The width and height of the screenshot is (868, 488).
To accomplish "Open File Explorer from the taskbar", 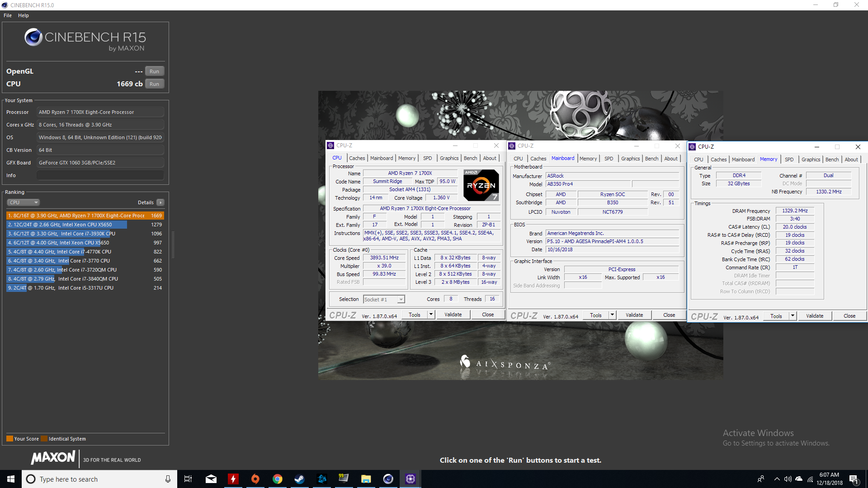I will point(366,479).
